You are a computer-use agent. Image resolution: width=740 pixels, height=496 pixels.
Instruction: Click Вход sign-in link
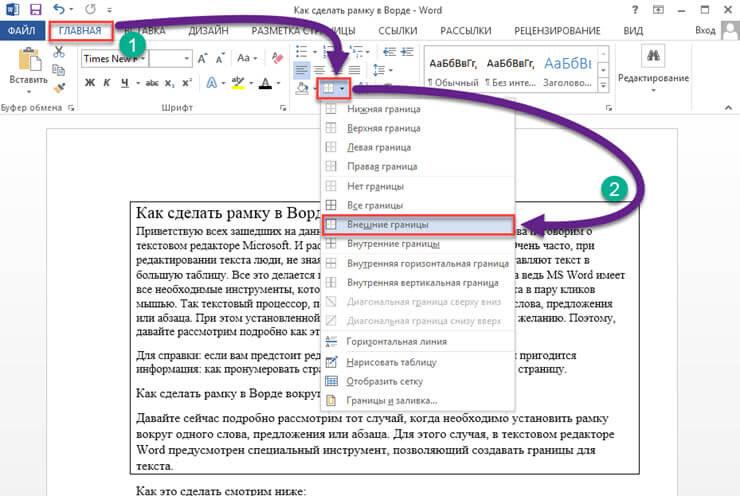pyautogui.click(x=705, y=30)
